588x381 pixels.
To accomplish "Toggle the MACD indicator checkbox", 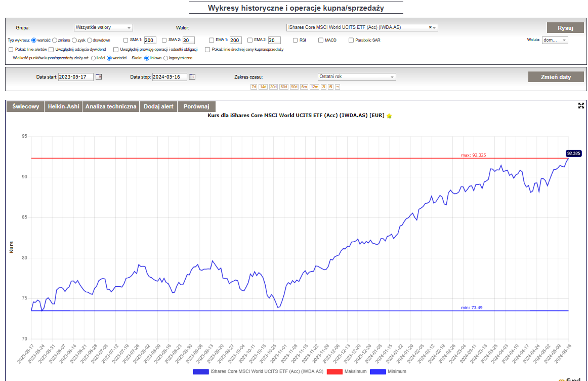I will (321, 40).
